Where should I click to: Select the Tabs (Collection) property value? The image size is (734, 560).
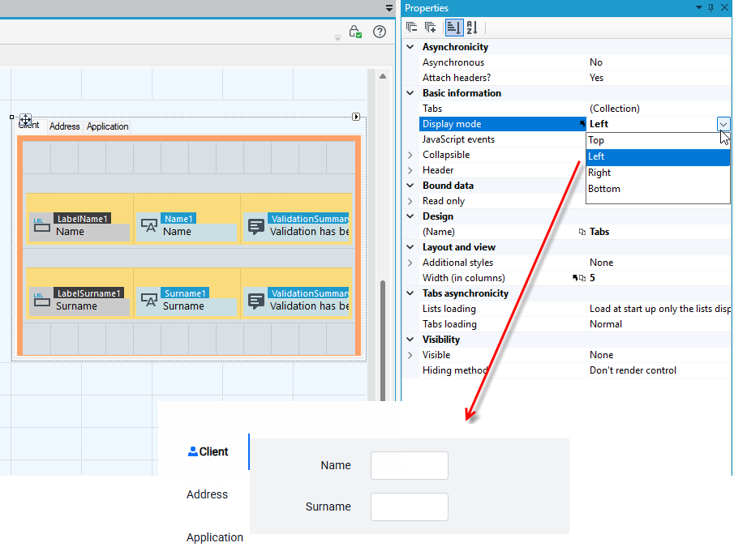[658, 109]
